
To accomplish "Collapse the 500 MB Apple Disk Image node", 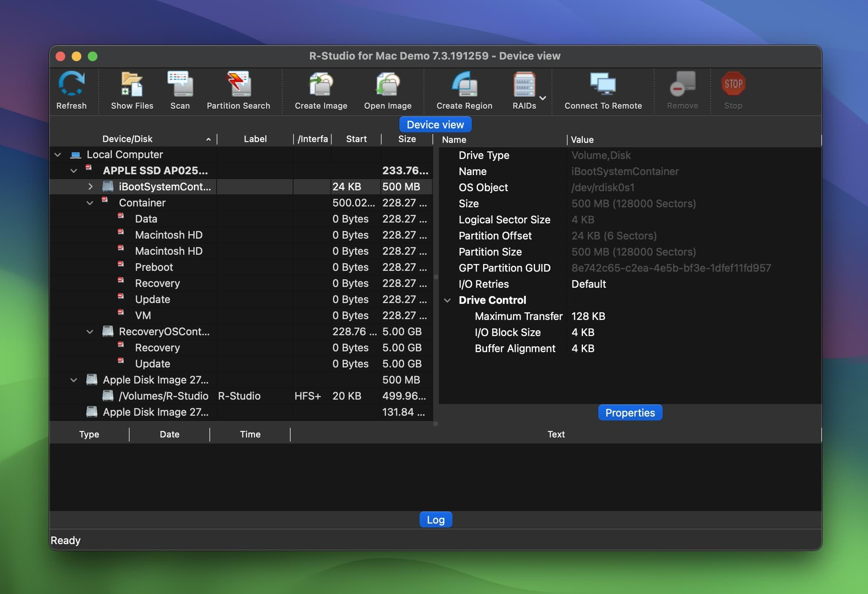I will tap(74, 380).
